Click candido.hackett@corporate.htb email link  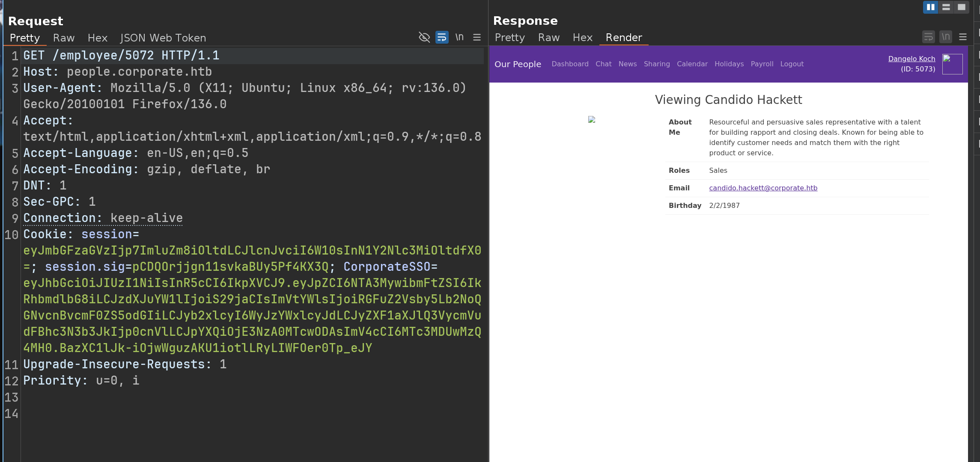[763, 188]
